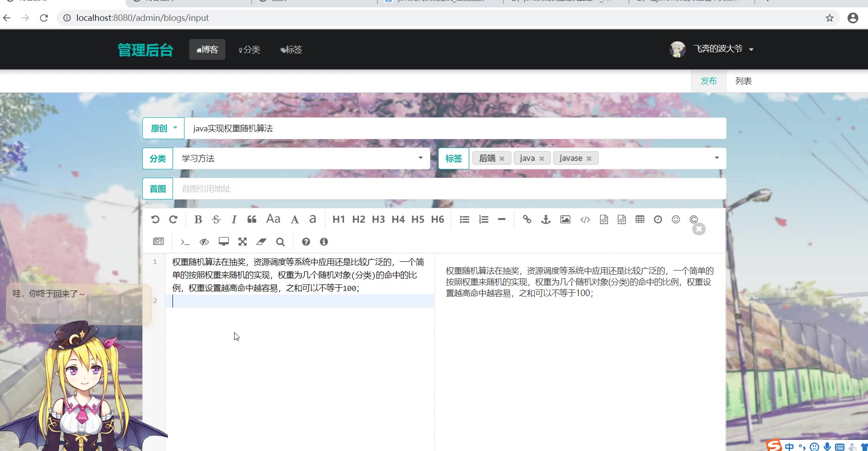This screenshot has height=451, width=868.
Task: Insert H3 heading
Action: (x=378, y=219)
